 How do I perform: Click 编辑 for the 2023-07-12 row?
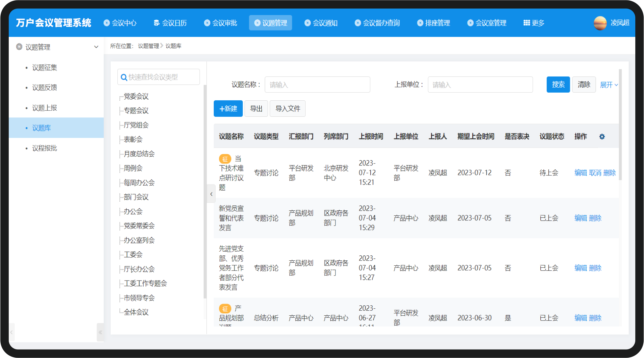pos(581,173)
